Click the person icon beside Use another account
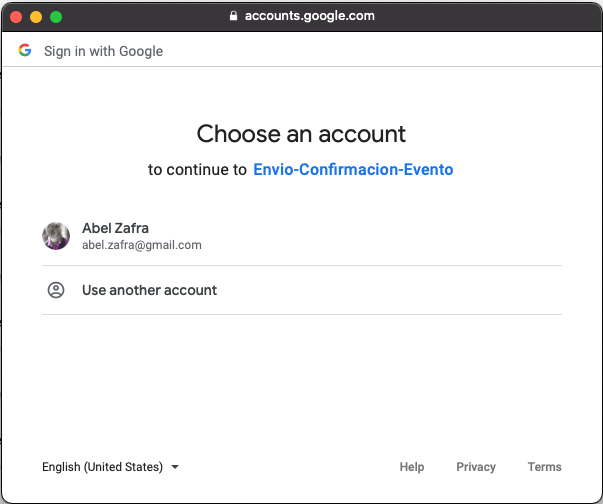 coord(56,290)
